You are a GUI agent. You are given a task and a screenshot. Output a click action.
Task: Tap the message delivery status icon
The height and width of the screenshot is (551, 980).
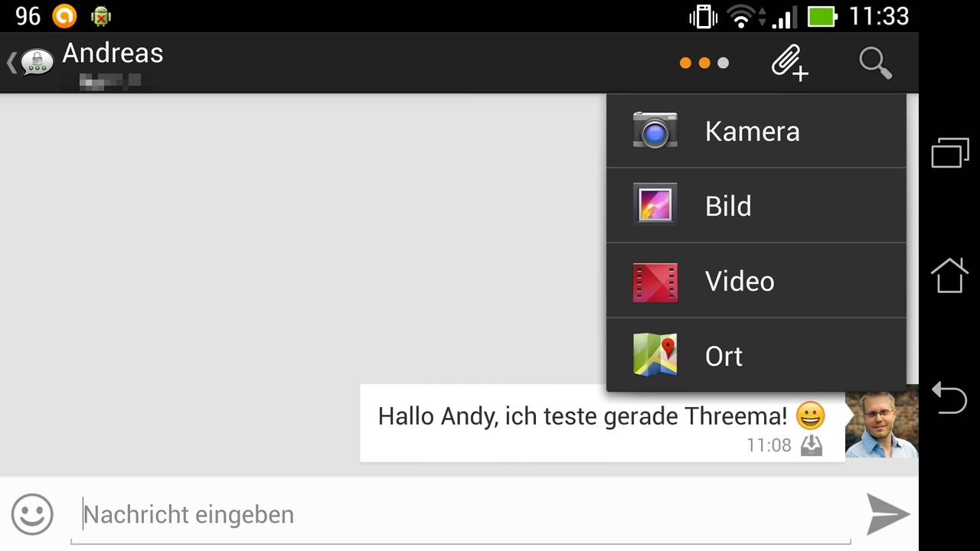coord(812,445)
